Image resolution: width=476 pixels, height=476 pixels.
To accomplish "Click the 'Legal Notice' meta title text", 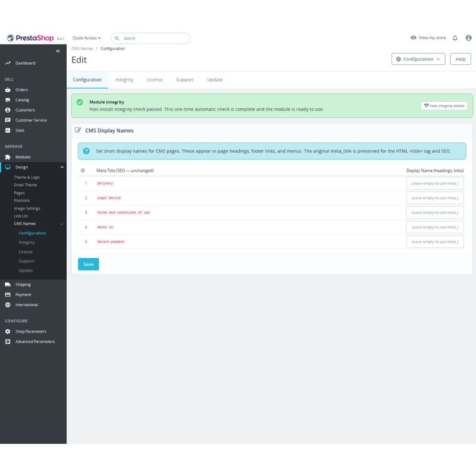I will [x=109, y=198].
